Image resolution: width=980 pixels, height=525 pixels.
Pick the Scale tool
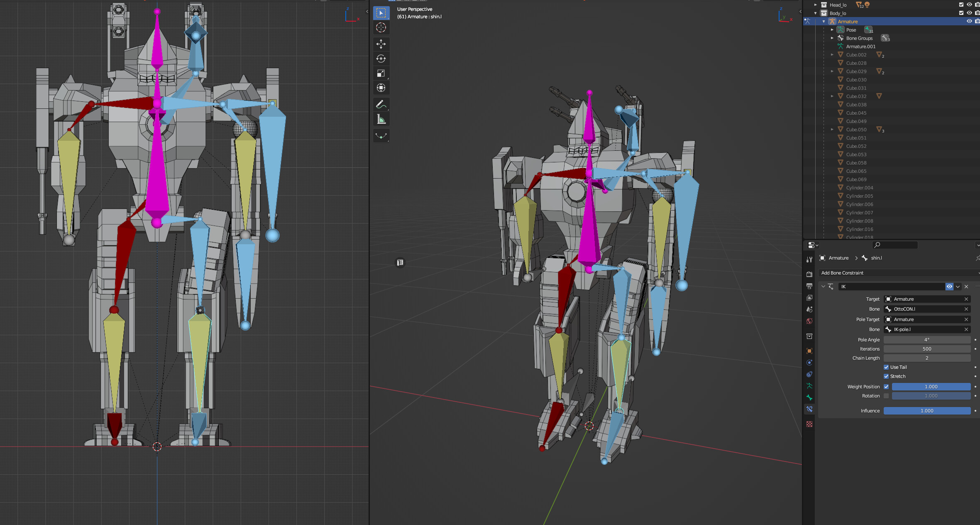[x=381, y=73]
